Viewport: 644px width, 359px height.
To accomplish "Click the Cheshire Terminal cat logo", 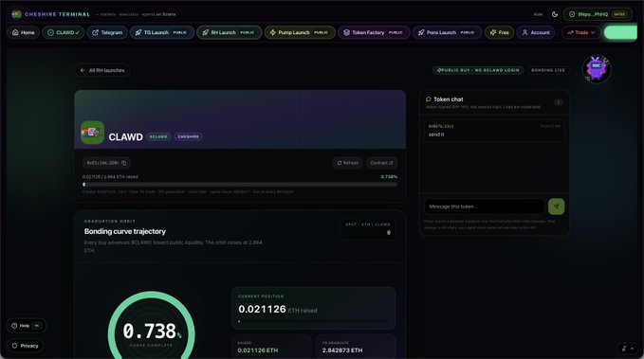I will 16,14.
